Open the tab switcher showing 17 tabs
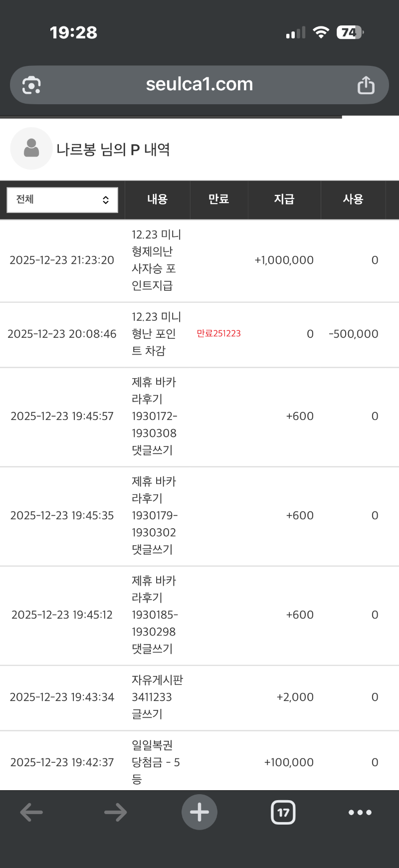 click(283, 812)
